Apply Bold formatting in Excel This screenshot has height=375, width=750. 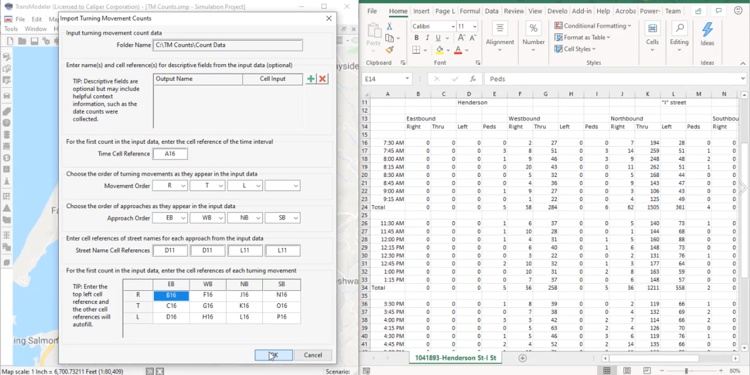click(416, 38)
